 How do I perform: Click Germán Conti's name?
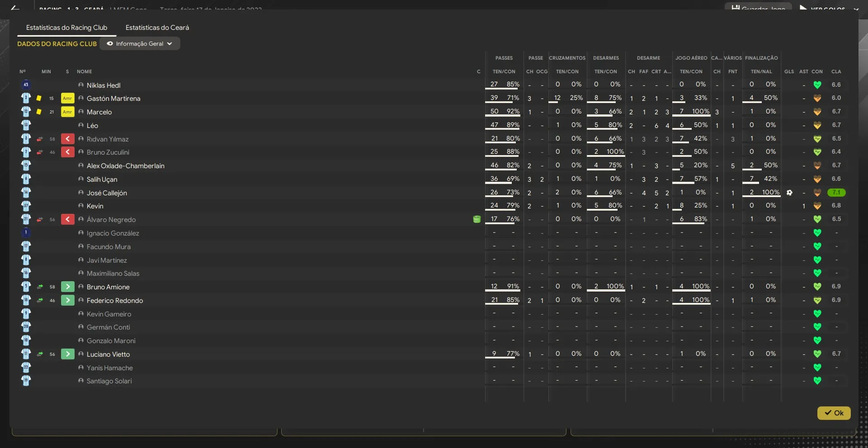(x=108, y=327)
